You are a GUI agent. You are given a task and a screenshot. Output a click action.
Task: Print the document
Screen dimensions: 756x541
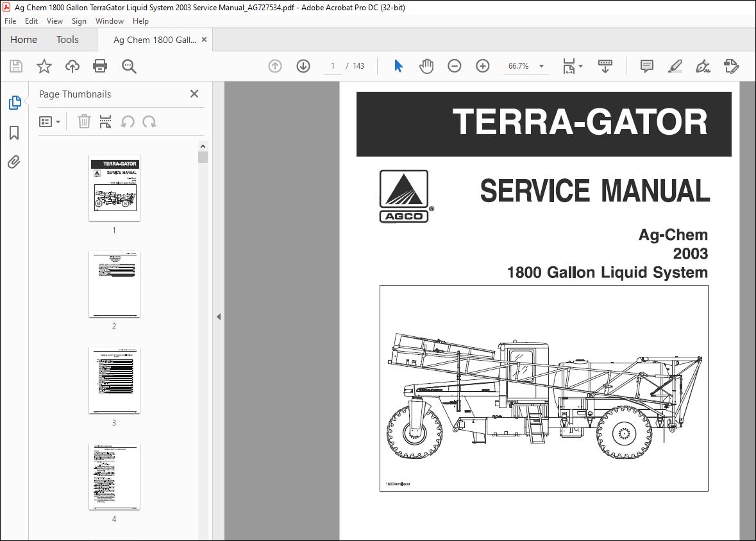click(100, 66)
